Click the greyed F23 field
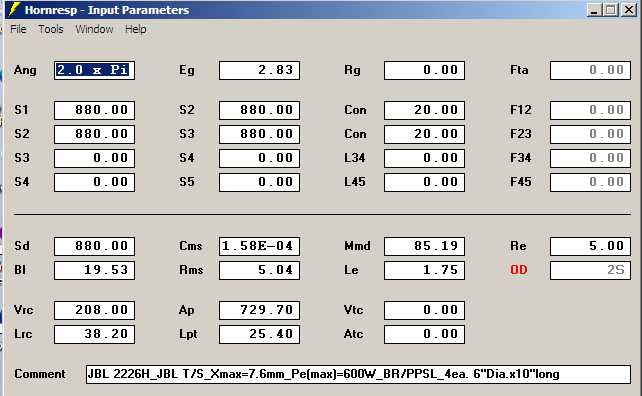The height and width of the screenshot is (396, 642). tap(590, 134)
